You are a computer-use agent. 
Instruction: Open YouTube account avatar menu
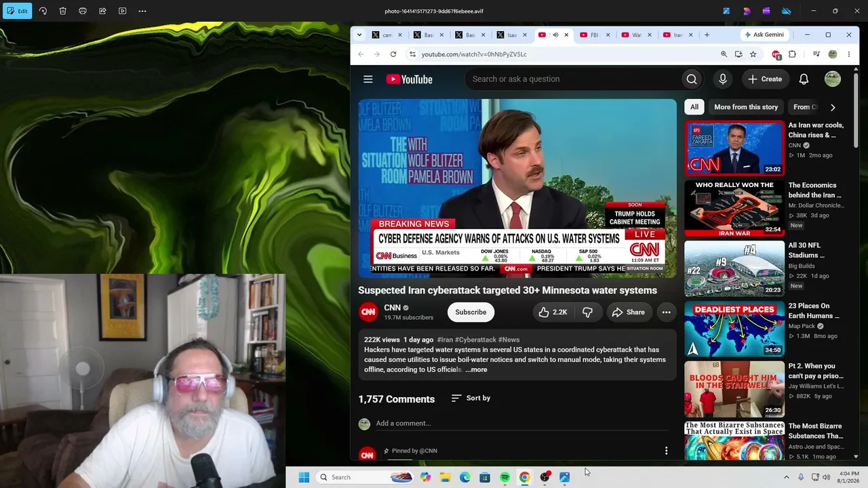[x=833, y=79]
